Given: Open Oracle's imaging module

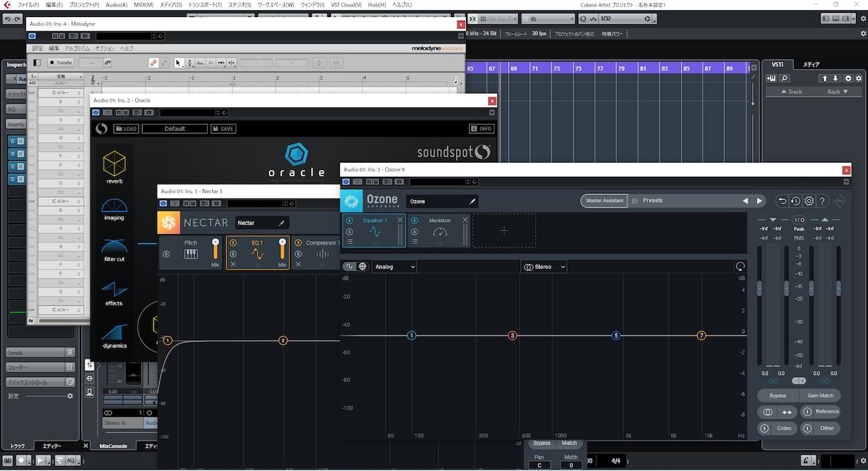Looking at the screenshot, I should 114,209.
